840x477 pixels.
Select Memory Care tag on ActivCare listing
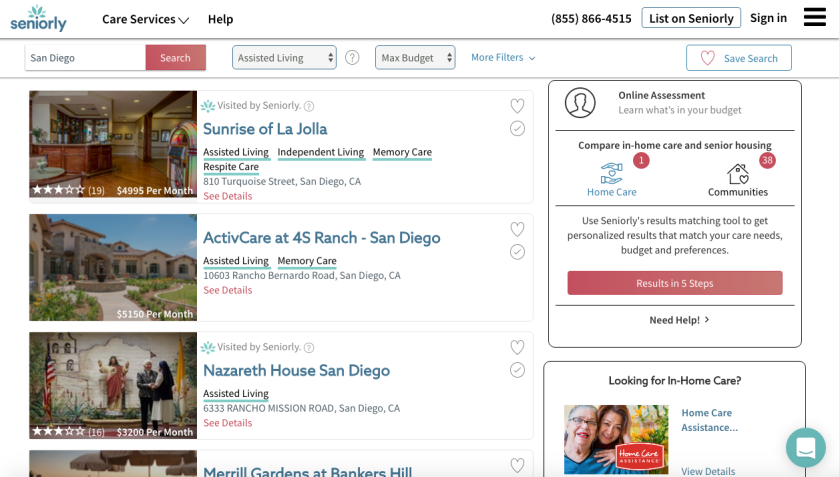tap(307, 262)
